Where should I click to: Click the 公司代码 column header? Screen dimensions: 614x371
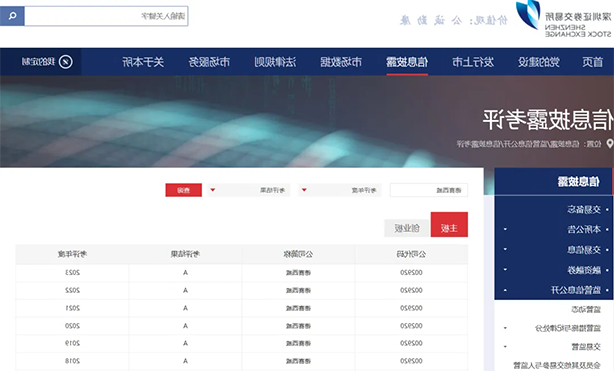click(x=411, y=254)
